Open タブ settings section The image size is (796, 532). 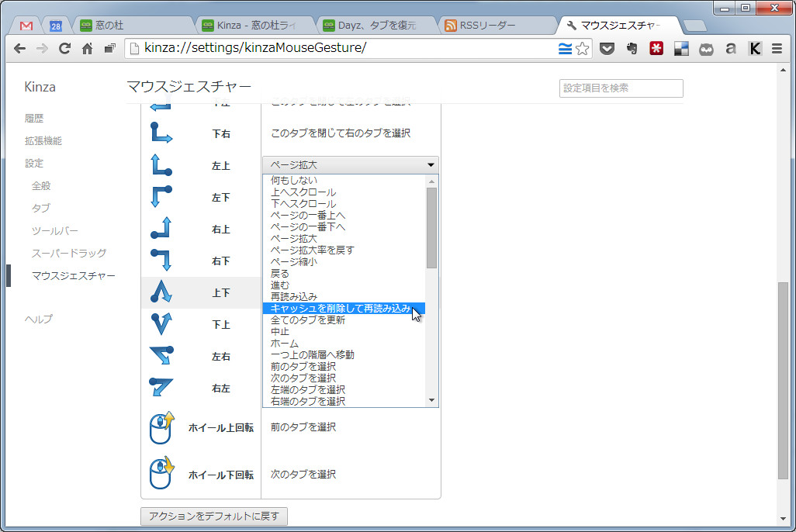[x=40, y=208]
